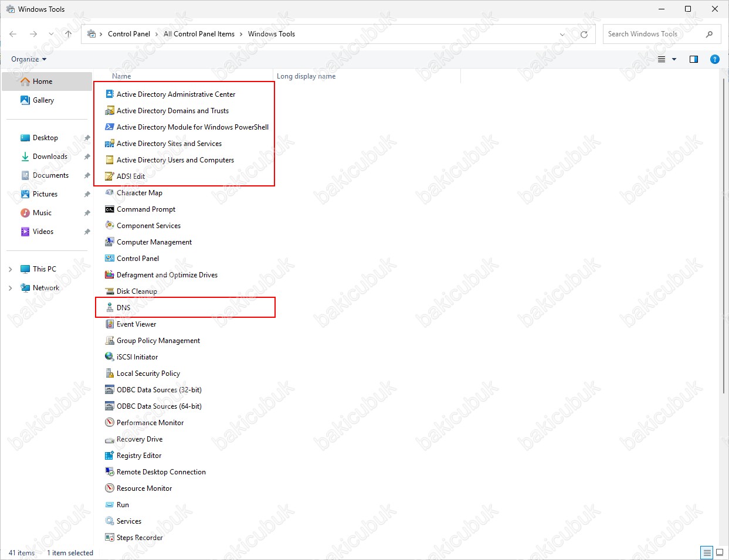Select the Resource Monitor icon
Screen dimensions: 729x560
110,488
